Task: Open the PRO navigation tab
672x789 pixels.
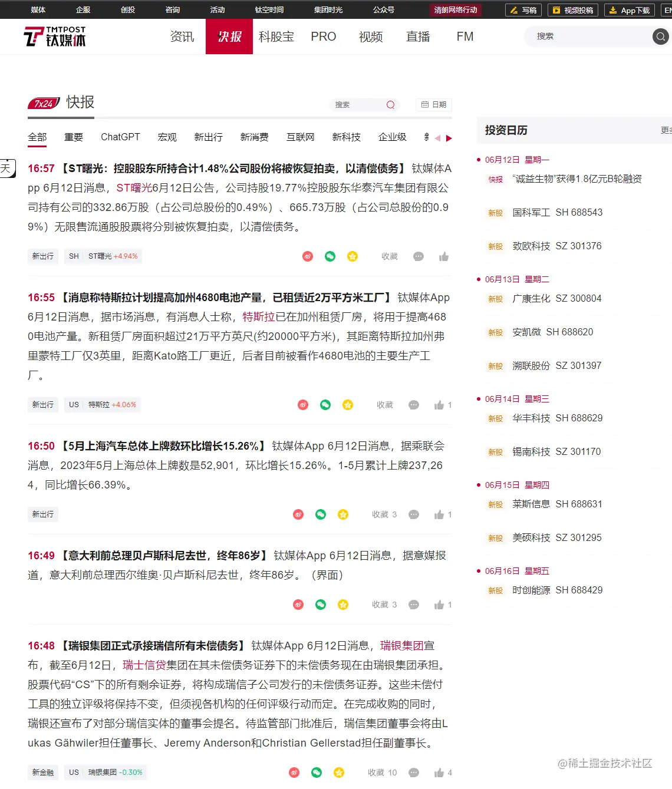Action: [x=324, y=37]
